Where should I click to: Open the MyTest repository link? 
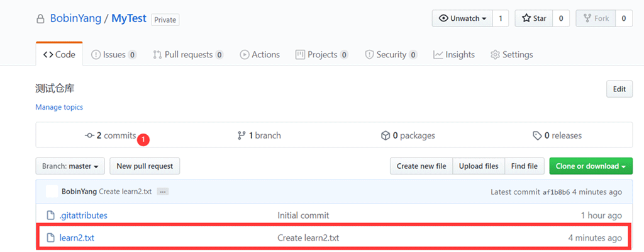(129, 19)
